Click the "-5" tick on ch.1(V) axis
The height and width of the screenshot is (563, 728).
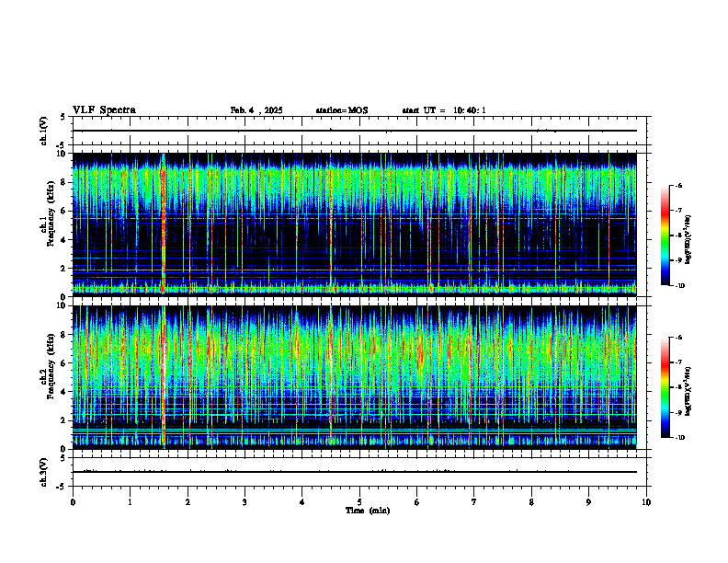[x=61, y=145]
